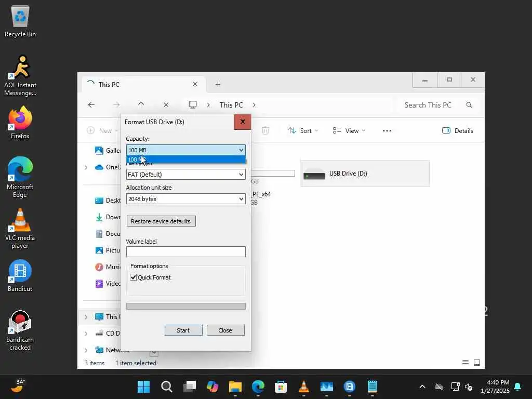Click the Up arrow in File Explorer

pos(141,105)
